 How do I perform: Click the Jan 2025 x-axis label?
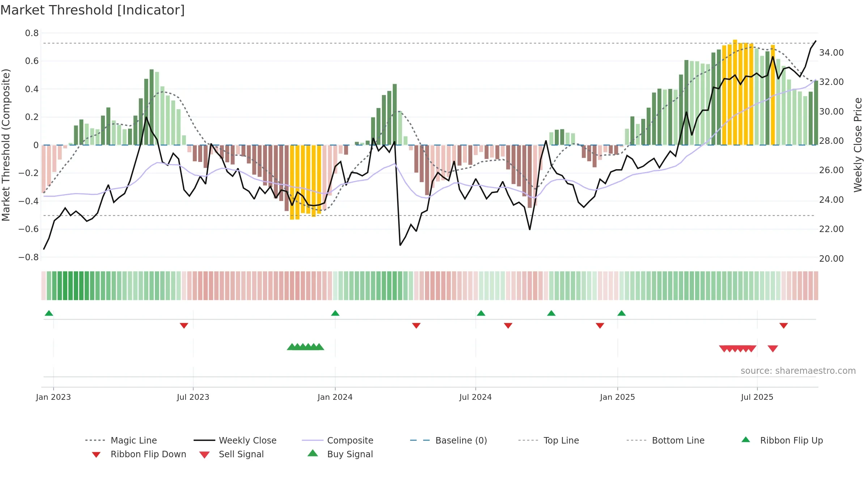618,397
